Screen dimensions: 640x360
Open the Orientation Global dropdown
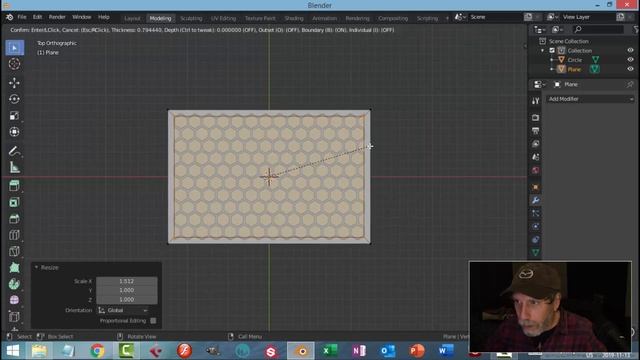(x=123, y=310)
